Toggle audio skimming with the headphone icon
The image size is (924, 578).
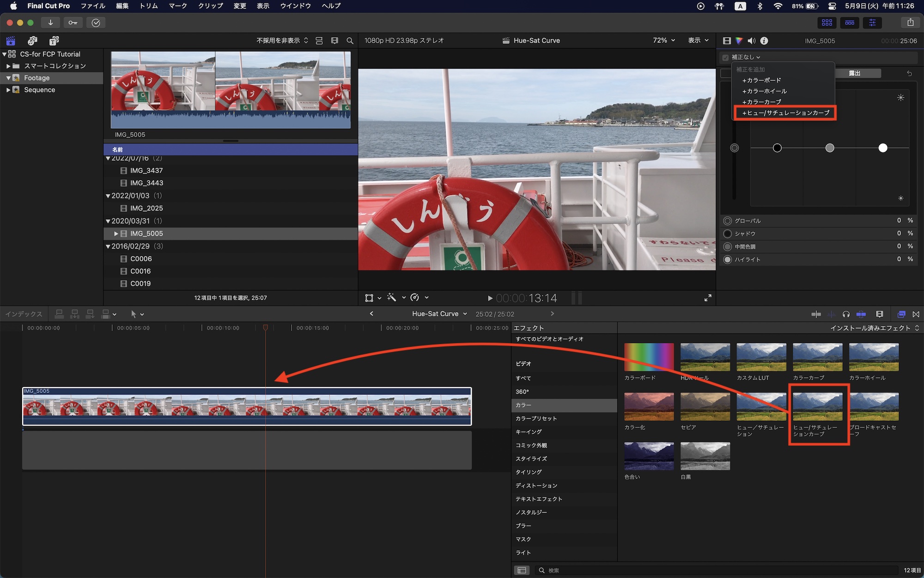click(x=846, y=314)
